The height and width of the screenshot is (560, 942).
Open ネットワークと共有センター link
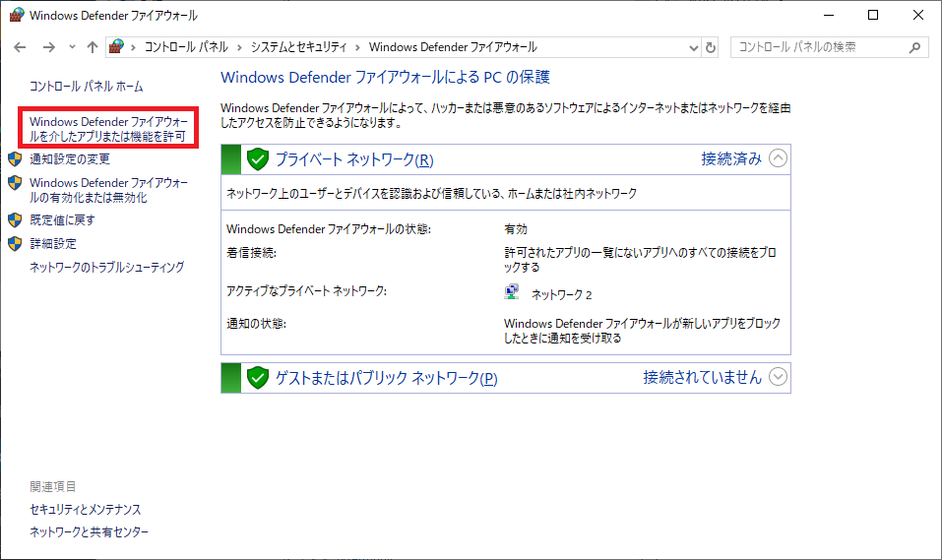tap(89, 532)
